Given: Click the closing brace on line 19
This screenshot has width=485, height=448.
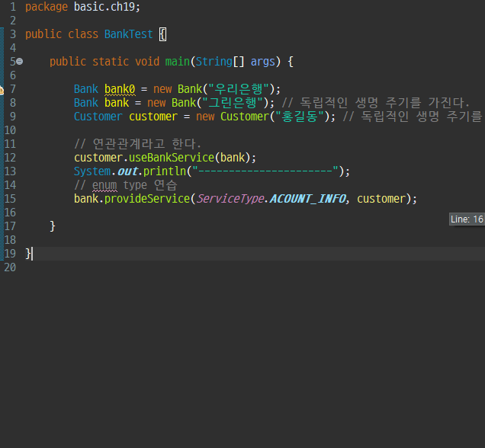Looking at the screenshot, I should [x=28, y=254].
